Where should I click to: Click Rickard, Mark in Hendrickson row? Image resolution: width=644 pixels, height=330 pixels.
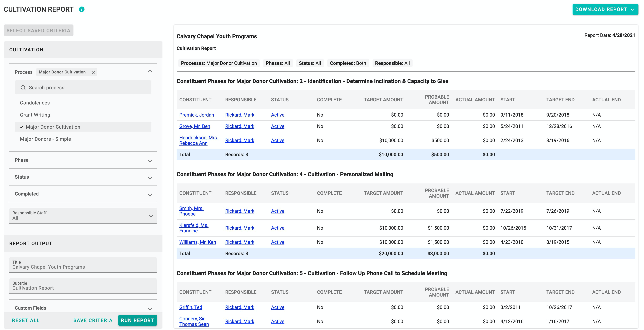pos(240,140)
